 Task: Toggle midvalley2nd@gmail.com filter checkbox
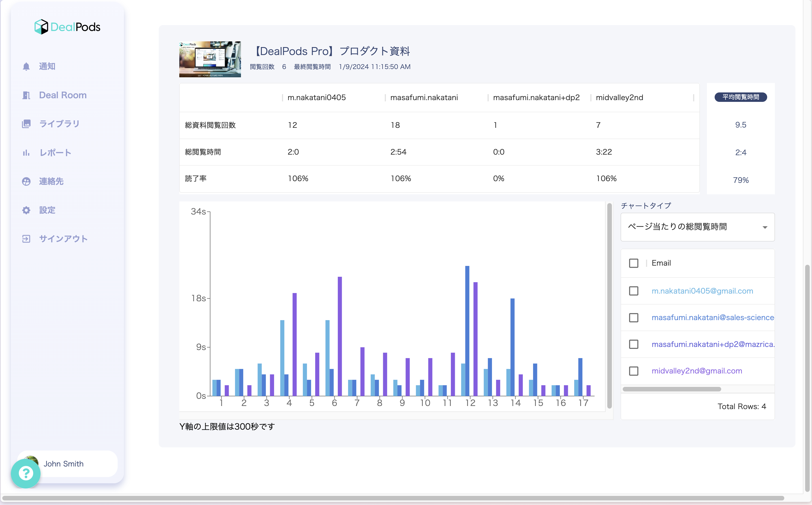pyautogui.click(x=634, y=371)
